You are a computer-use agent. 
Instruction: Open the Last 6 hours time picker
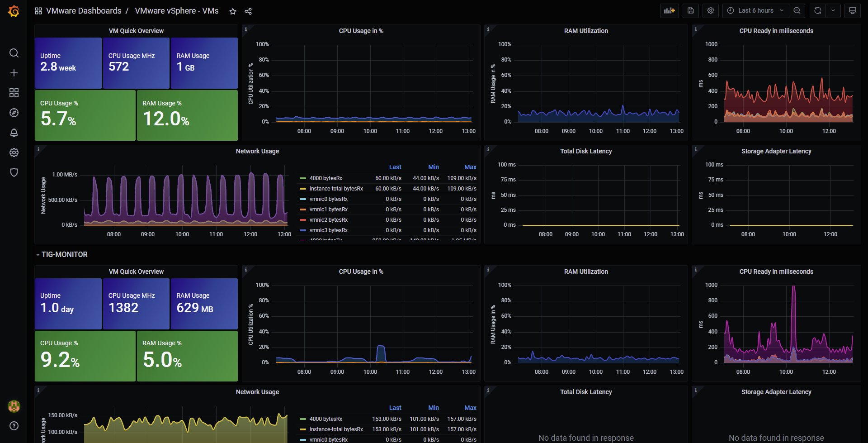tap(756, 10)
